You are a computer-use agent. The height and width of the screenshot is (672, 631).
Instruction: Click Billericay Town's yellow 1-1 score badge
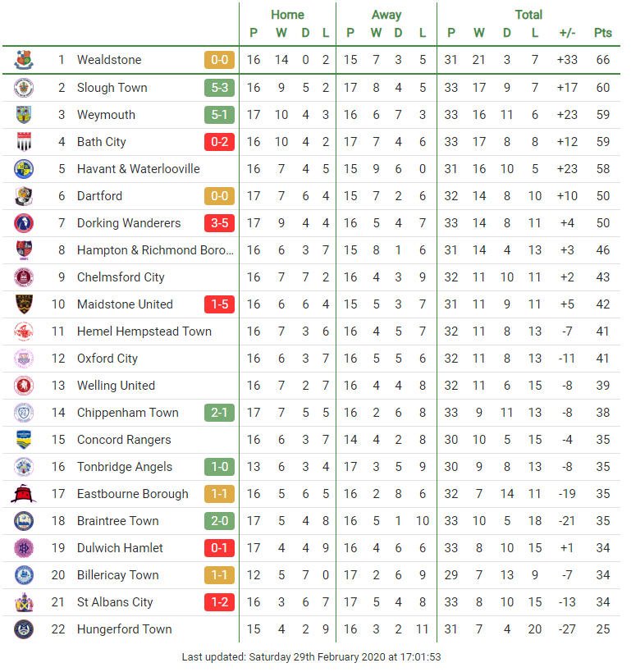click(219, 574)
